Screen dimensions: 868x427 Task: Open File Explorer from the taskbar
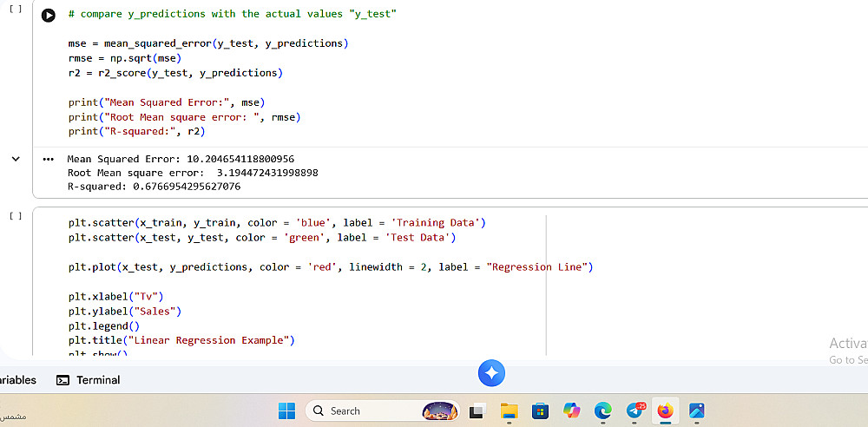[509, 411]
